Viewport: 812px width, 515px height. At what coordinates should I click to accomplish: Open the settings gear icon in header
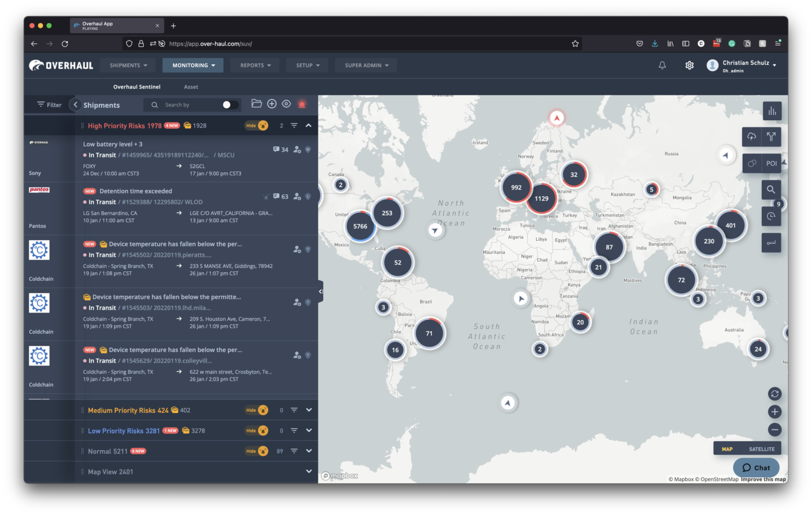tap(690, 65)
